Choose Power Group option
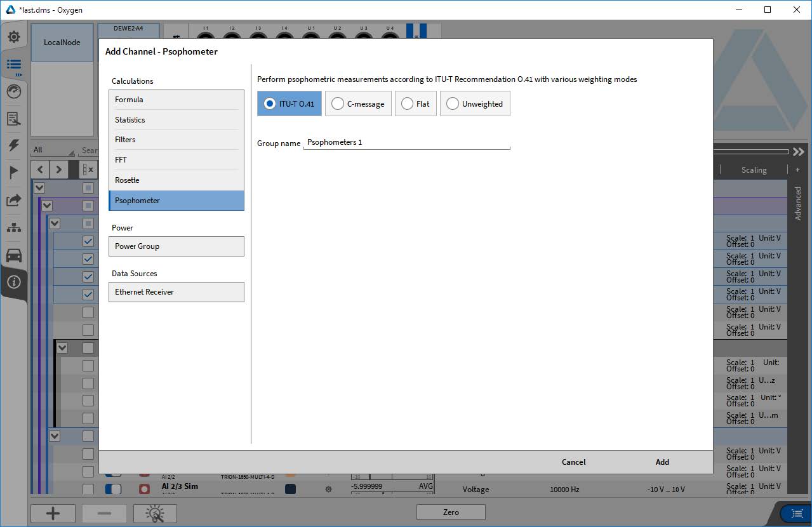 (x=176, y=246)
